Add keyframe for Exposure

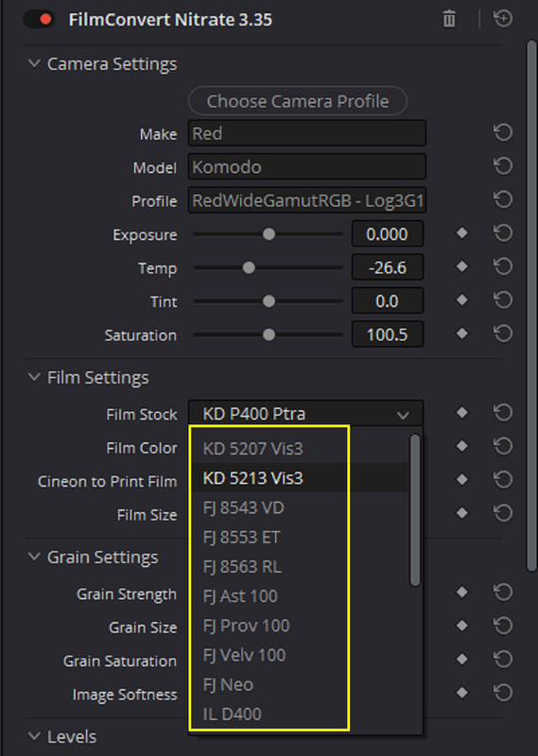pos(461,233)
